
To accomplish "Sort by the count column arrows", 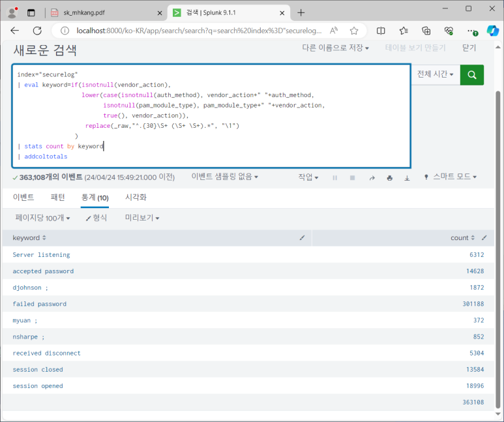I will pos(473,237).
